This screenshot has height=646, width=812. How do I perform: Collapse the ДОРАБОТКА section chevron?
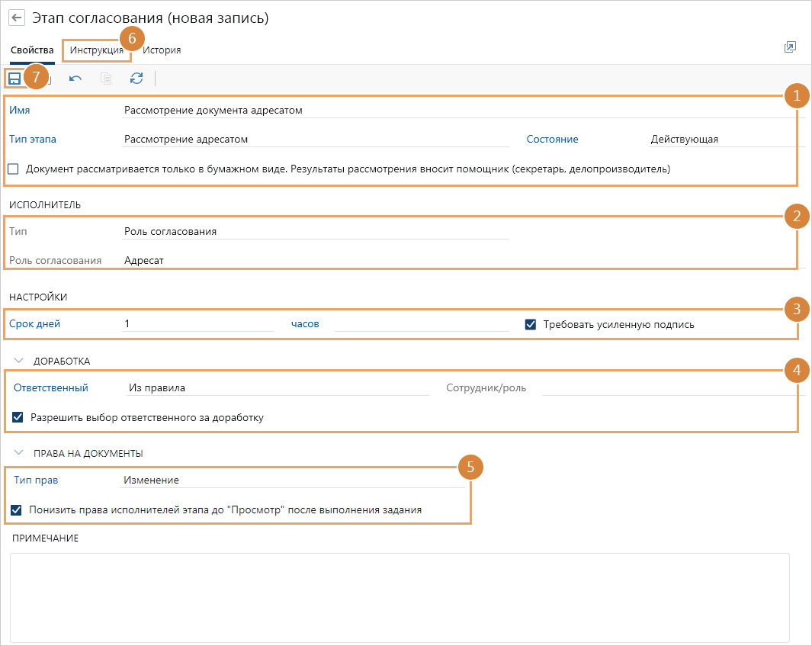[19, 360]
